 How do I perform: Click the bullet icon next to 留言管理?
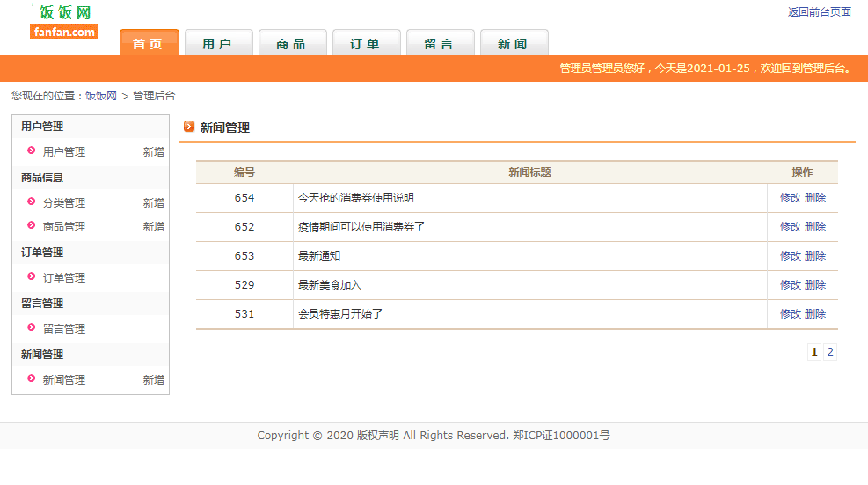click(x=32, y=327)
